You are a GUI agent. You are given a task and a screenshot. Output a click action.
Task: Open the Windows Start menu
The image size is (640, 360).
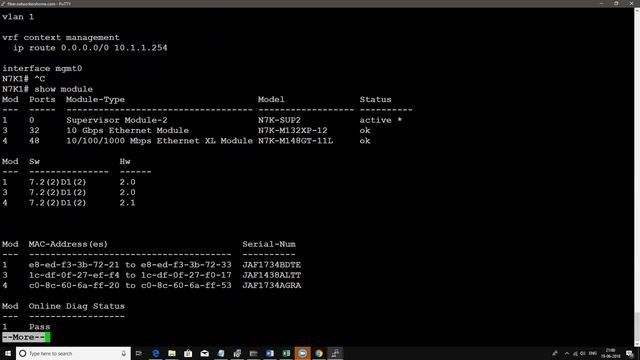click(8, 353)
